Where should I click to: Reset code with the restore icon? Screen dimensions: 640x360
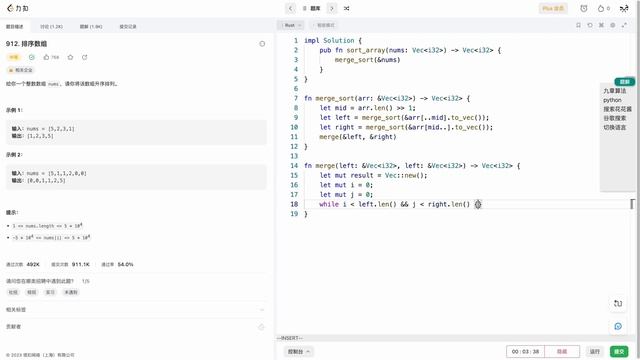(x=590, y=25)
